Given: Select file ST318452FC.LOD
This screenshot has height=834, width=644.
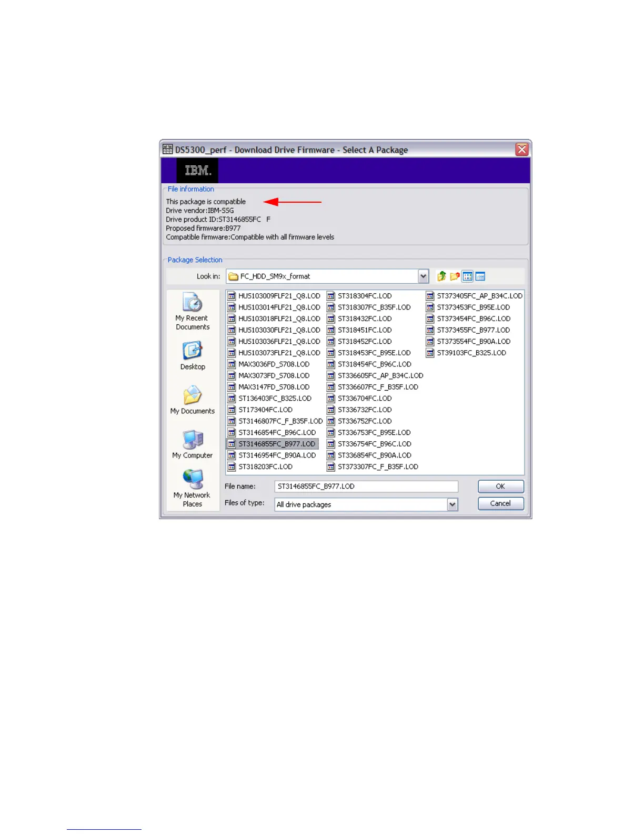Looking at the screenshot, I should 359,342.
